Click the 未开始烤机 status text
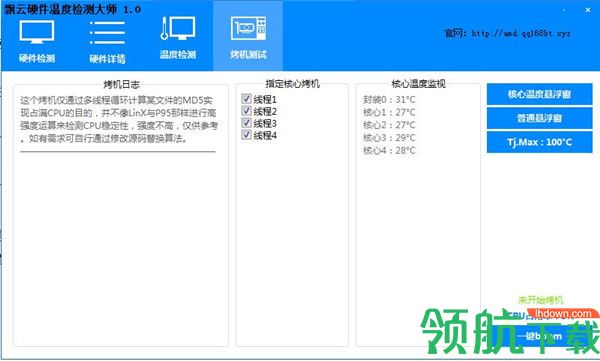The width and height of the screenshot is (600, 361). [x=541, y=300]
